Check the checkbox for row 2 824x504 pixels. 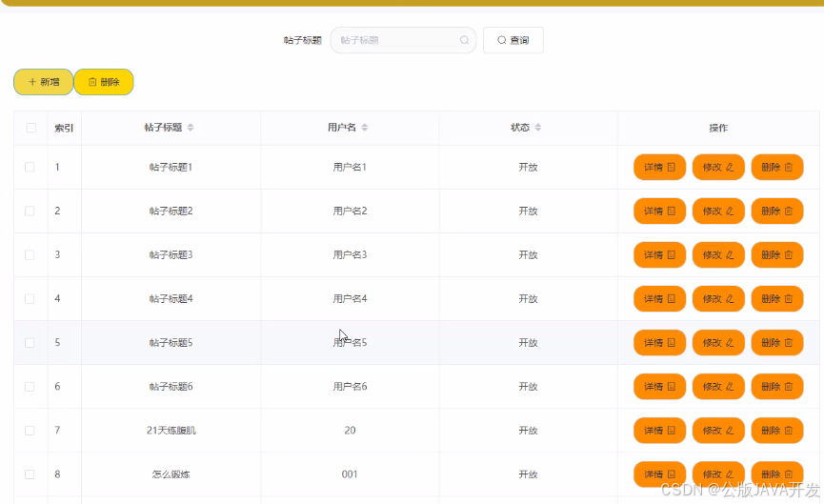30,211
